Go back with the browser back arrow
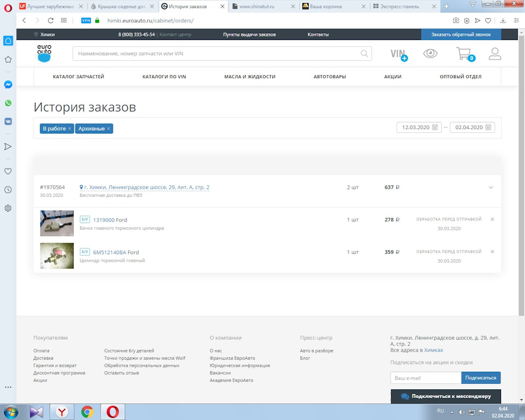The height and width of the screenshot is (420, 525). [24, 20]
